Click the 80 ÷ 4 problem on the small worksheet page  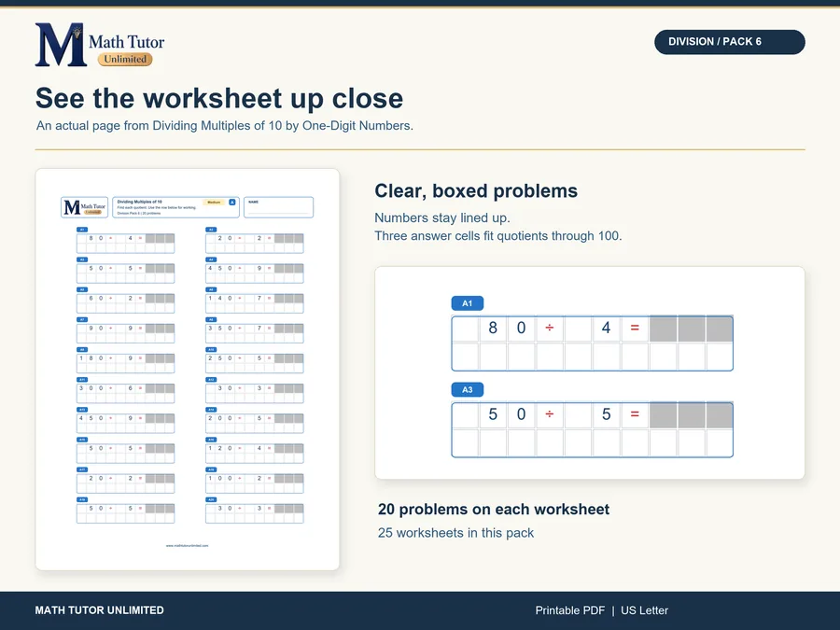pos(125,244)
